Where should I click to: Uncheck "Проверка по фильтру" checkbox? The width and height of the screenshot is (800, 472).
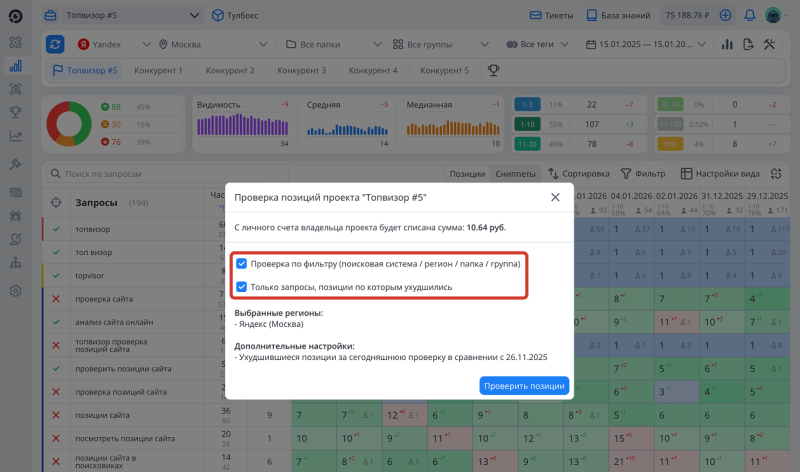coord(241,266)
